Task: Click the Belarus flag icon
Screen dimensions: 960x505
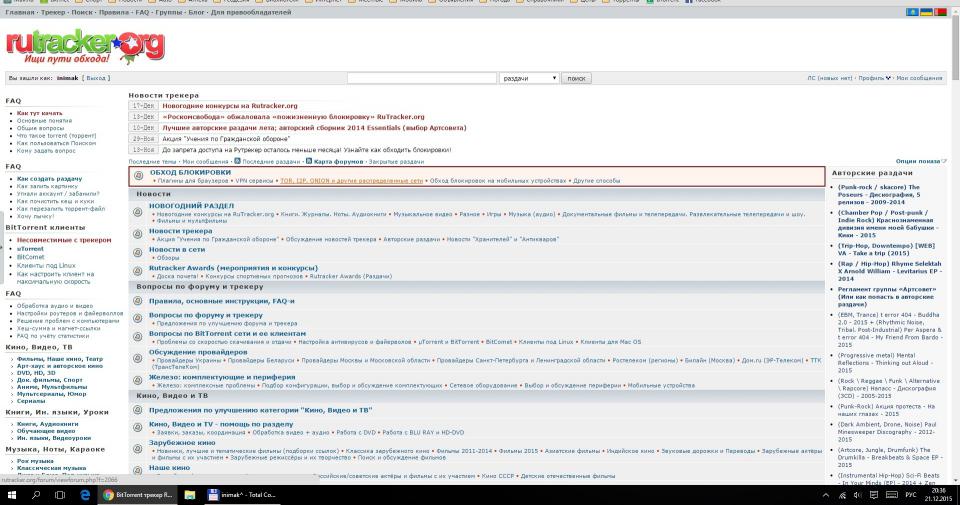Action: (x=938, y=12)
